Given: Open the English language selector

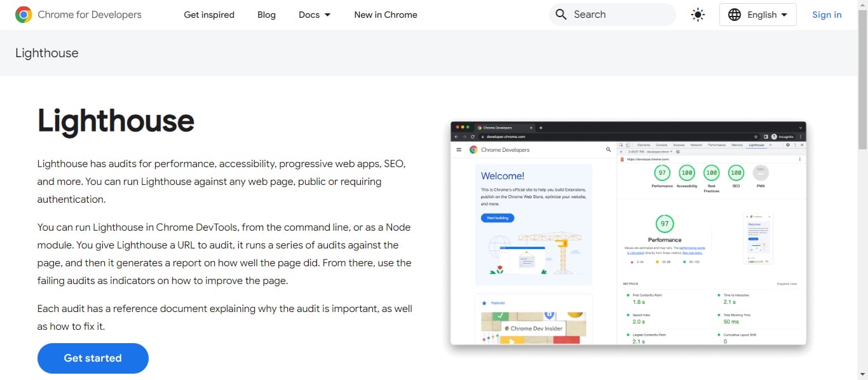Looking at the screenshot, I should pyautogui.click(x=757, y=15).
